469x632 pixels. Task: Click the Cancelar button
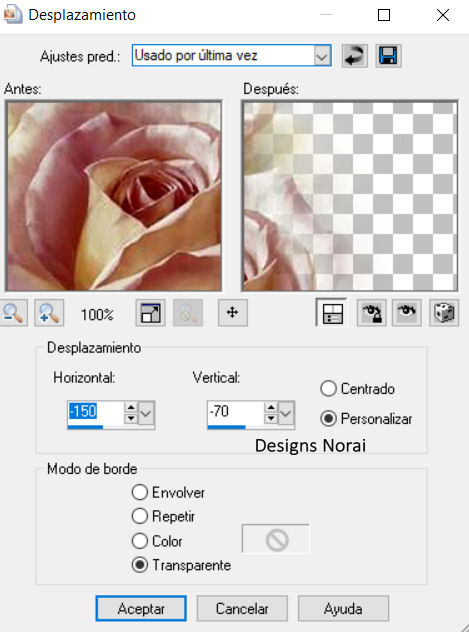(242, 609)
